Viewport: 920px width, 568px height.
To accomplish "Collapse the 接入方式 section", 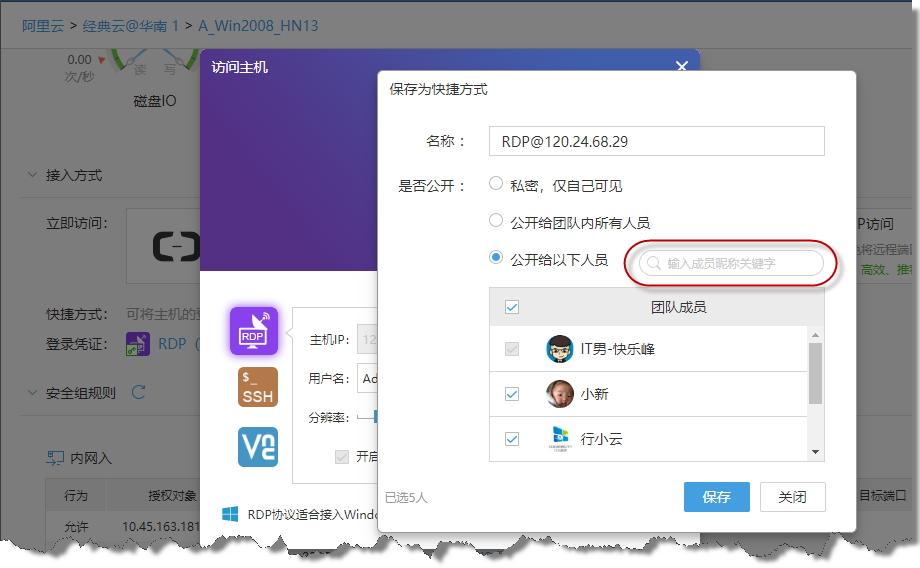I will point(31,175).
